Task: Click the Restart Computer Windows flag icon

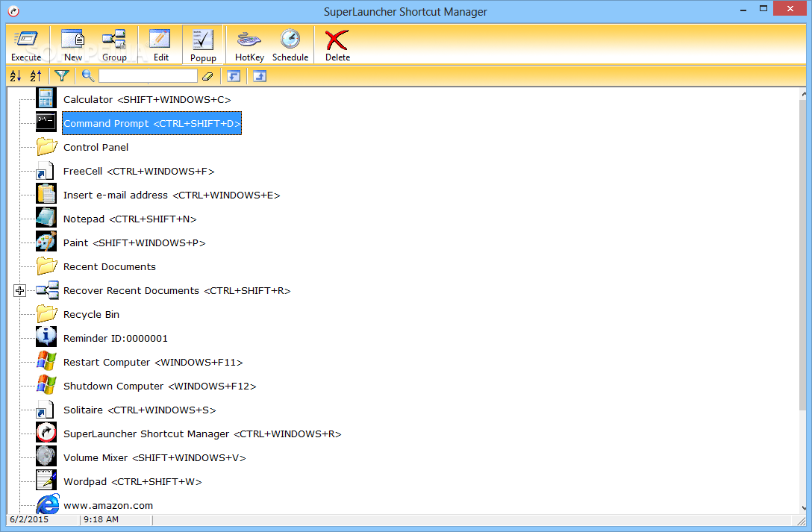Action: tap(46, 361)
